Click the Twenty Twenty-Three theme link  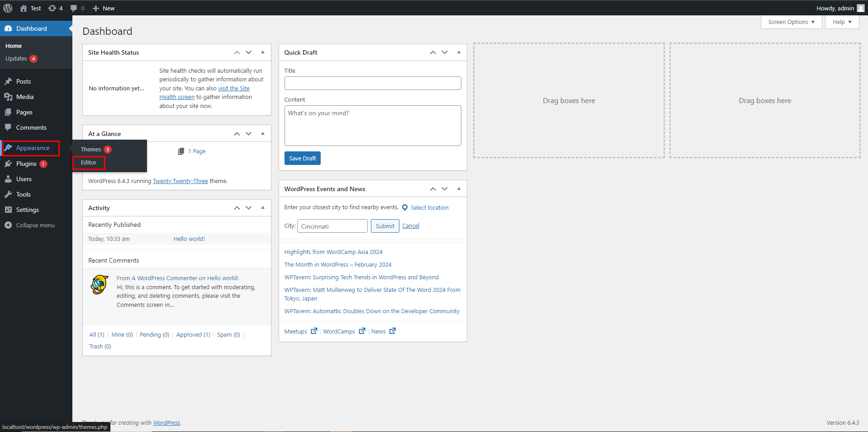tap(180, 181)
